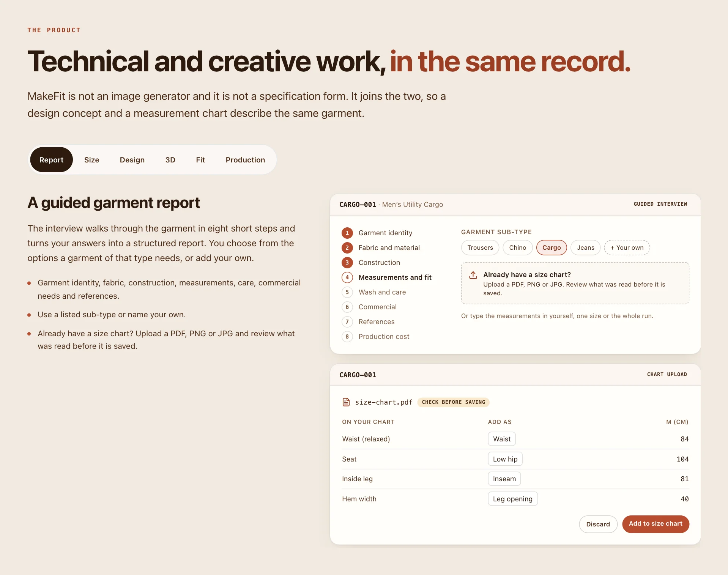Open the Fit tab
Viewport: 728px width, 575px height.
pyautogui.click(x=200, y=160)
